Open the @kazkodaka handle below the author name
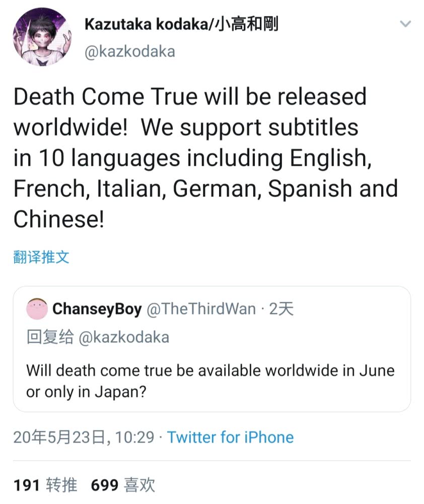Image resolution: width=424 pixels, height=504 pixels. (x=129, y=51)
